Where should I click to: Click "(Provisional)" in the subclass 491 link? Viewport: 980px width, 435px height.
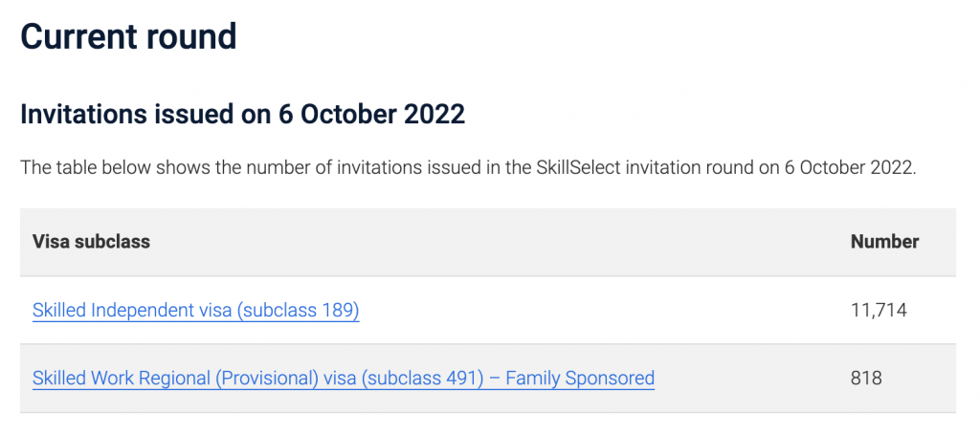pos(266,378)
